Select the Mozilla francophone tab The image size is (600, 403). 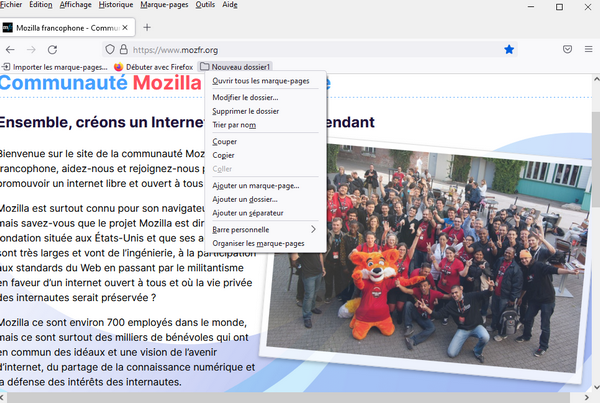pos(67,28)
